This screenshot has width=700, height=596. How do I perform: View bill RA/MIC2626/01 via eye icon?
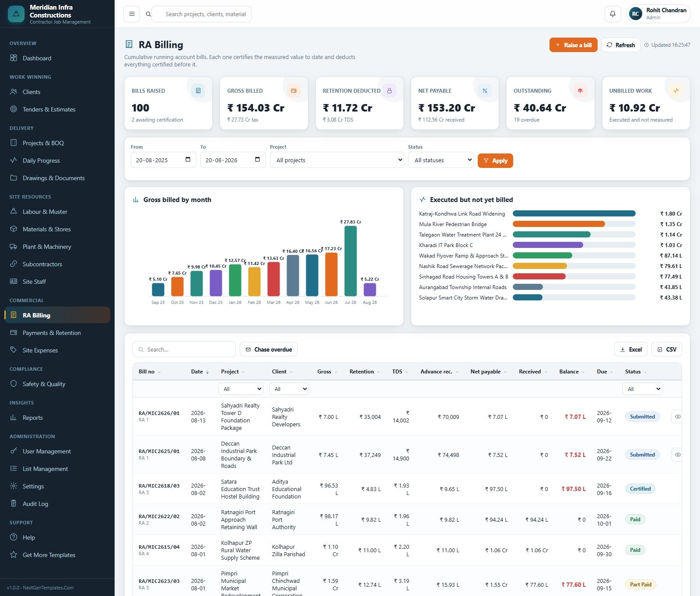click(677, 417)
